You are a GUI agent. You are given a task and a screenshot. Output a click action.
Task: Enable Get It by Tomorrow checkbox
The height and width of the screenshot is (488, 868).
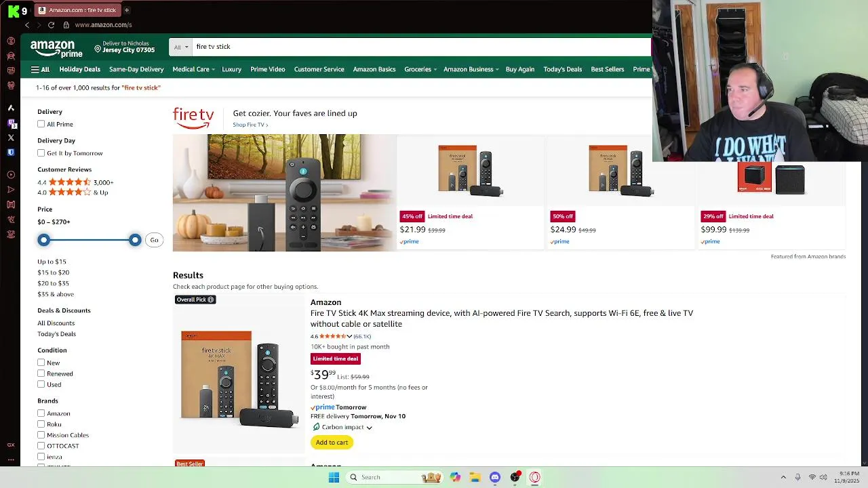41,153
